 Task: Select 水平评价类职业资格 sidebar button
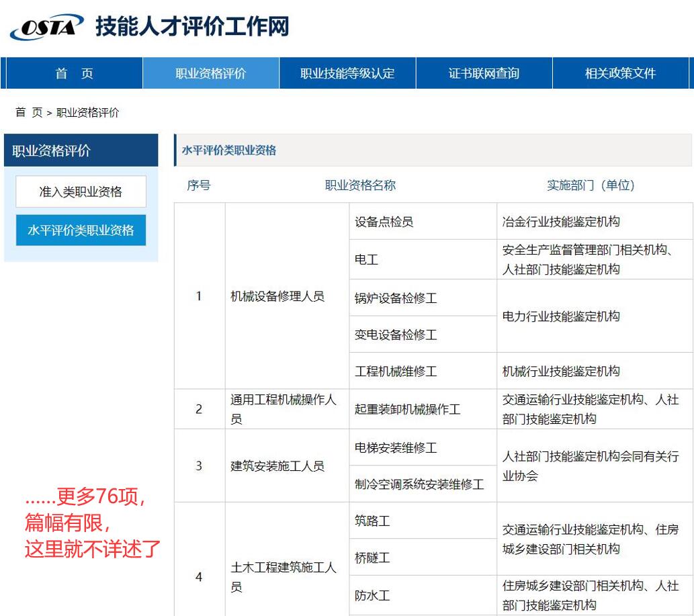tap(80, 230)
